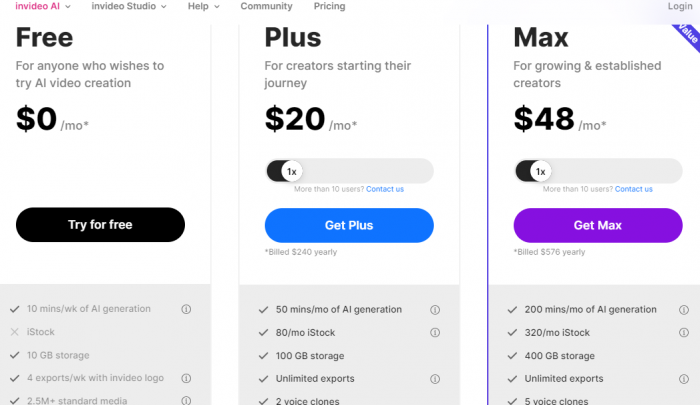Viewport: 700px width, 405px height.
Task: Click info icon for 200 mins/mo of AI generation
Action: (683, 310)
